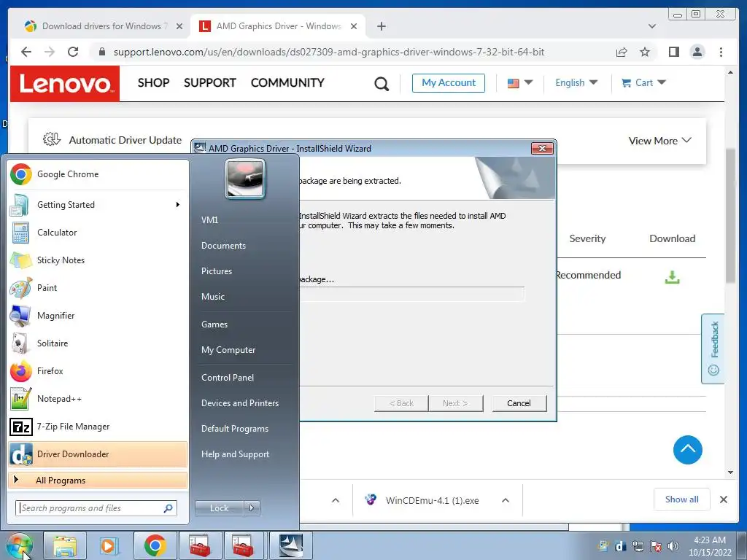Expand Getting Started submenu arrow
The width and height of the screenshot is (747, 560).
[x=178, y=205]
